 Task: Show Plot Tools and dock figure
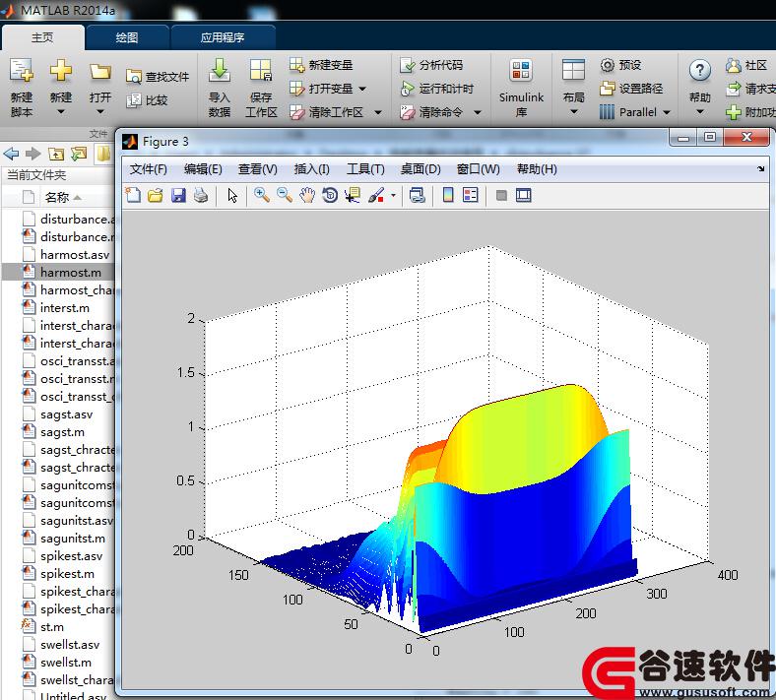[524, 195]
